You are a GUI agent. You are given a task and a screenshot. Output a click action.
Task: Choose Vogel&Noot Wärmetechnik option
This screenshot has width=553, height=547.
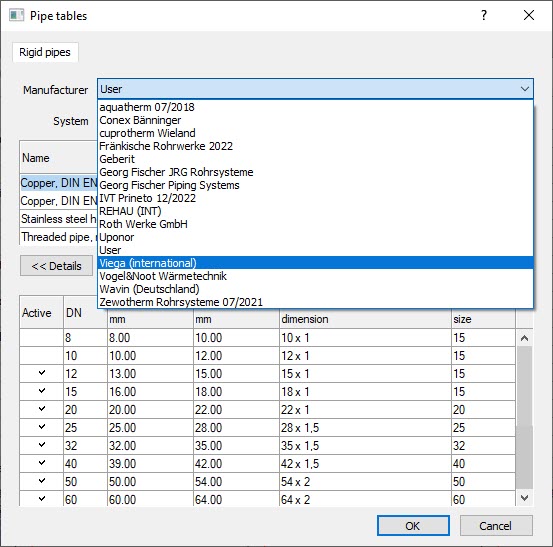pos(315,276)
